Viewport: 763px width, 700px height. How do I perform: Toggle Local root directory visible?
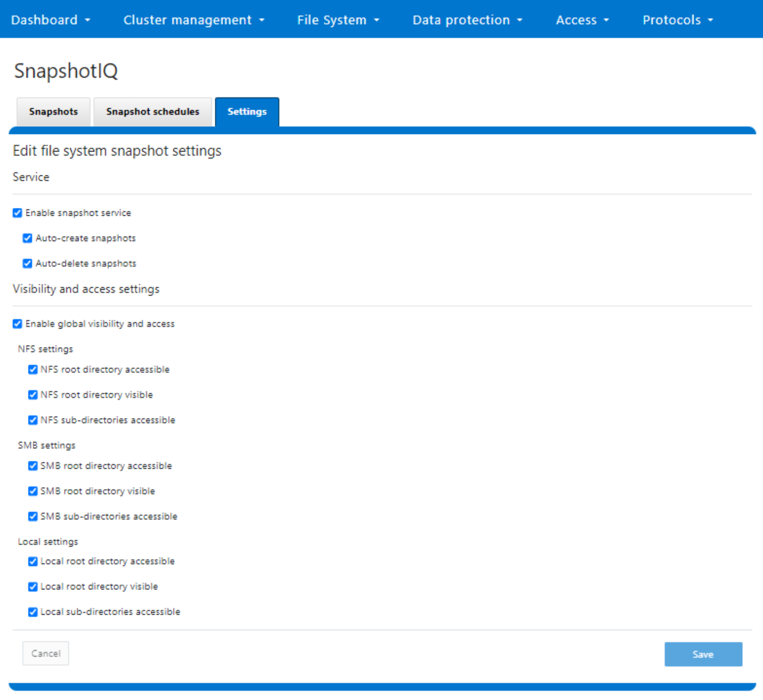[33, 587]
